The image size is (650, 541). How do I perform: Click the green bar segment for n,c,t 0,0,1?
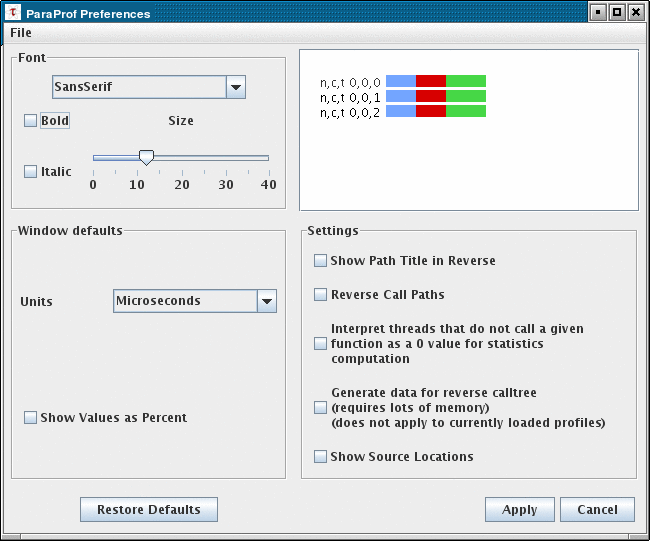pyautogui.click(x=466, y=96)
